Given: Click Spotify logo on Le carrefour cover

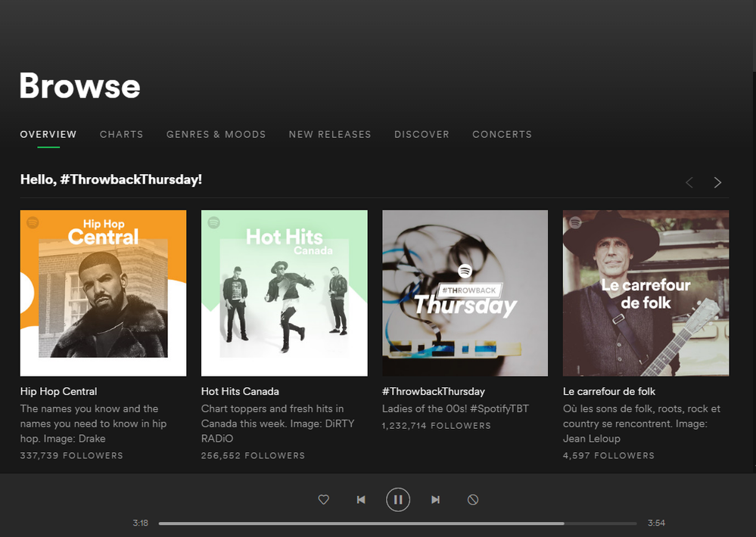Looking at the screenshot, I should coord(575,222).
